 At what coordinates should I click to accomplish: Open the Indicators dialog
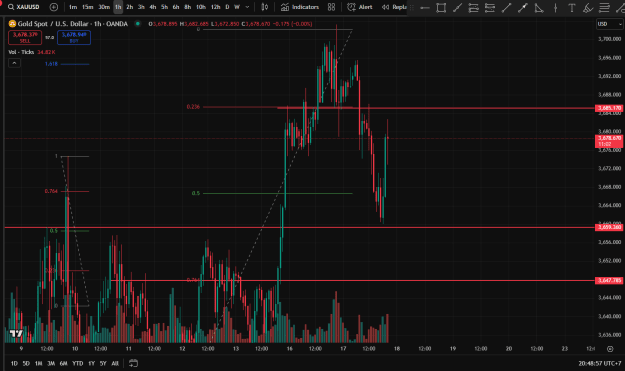coord(299,7)
